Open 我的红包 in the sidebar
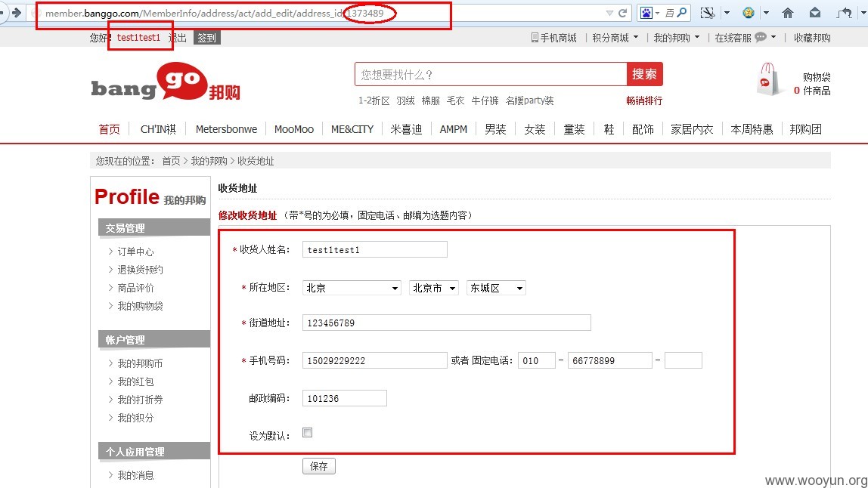Viewport: 868px width, 488px height. click(x=135, y=381)
